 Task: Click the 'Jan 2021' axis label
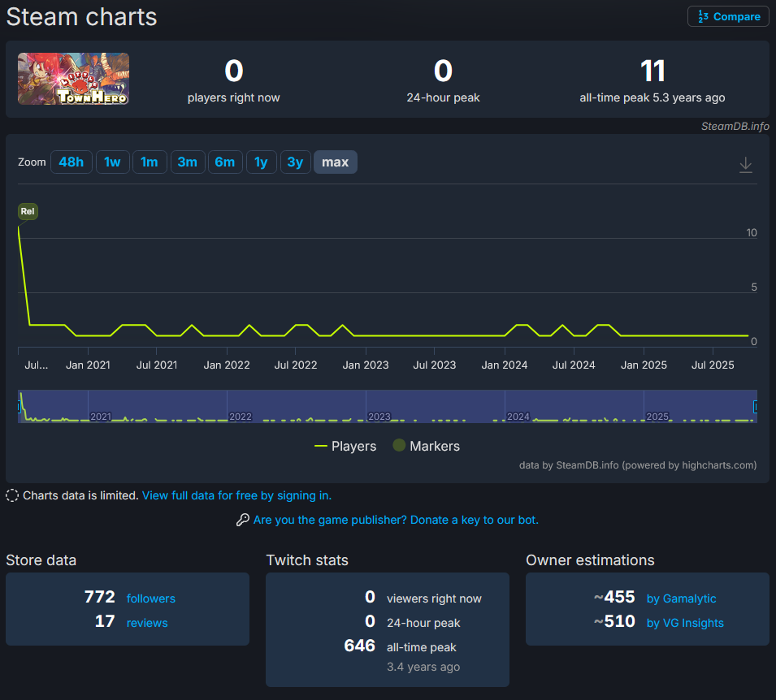pos(88,365)
